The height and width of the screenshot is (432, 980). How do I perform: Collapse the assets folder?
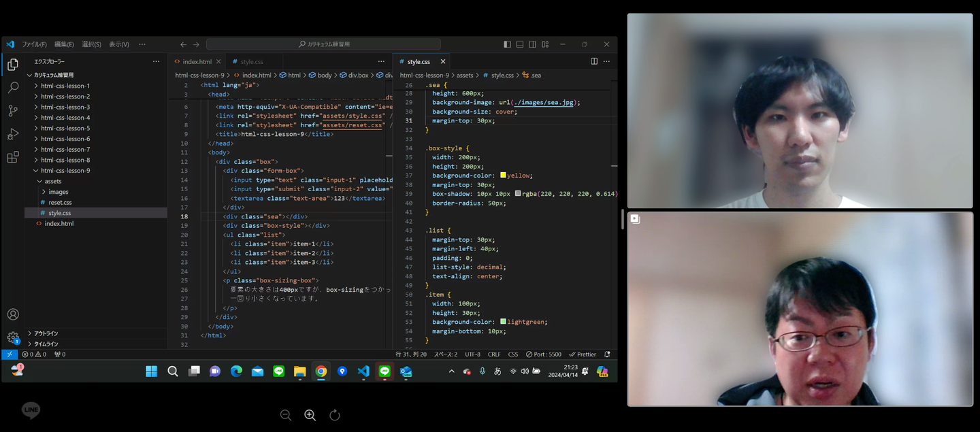52,181
